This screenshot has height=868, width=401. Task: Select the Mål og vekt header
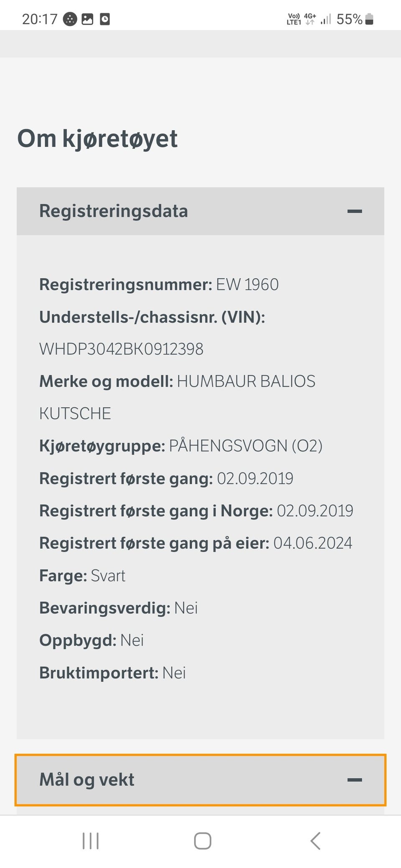click(86, 780)
